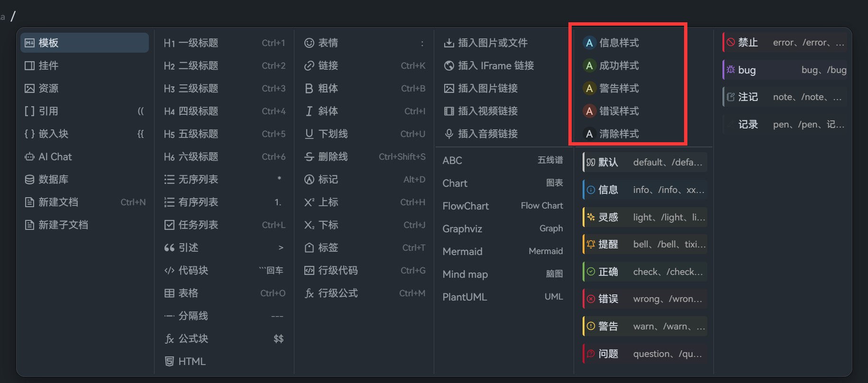The height and width of the screenshot is (383, 868).
Task: Click the AI Chat robot icon
Action: [29, 156]
